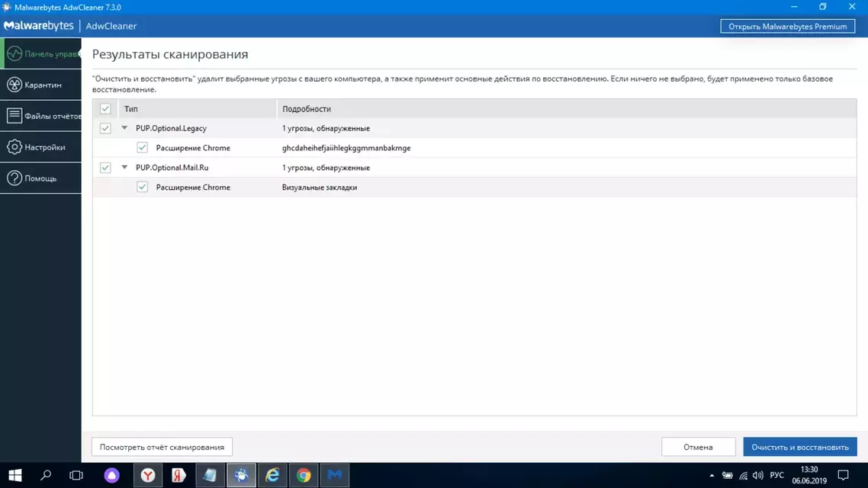Open the Настройки section
868x488 pixels.
tap(41, 147)
